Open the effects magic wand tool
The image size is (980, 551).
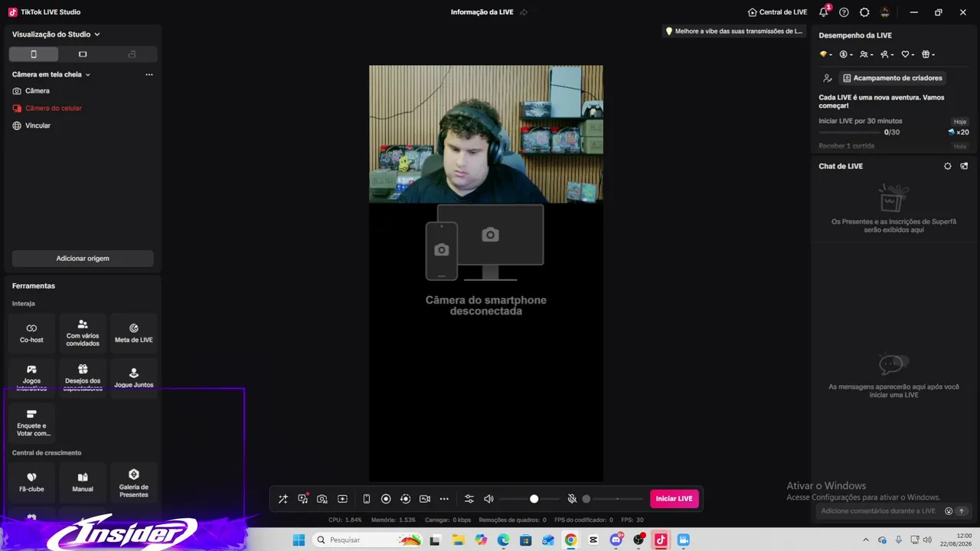point(283,499)
